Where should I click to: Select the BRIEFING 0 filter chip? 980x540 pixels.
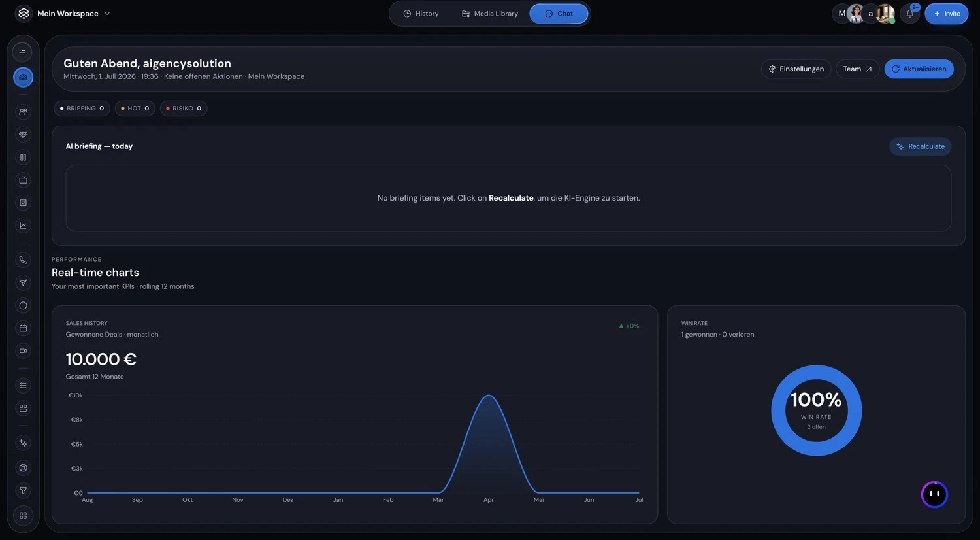[82, 109]
